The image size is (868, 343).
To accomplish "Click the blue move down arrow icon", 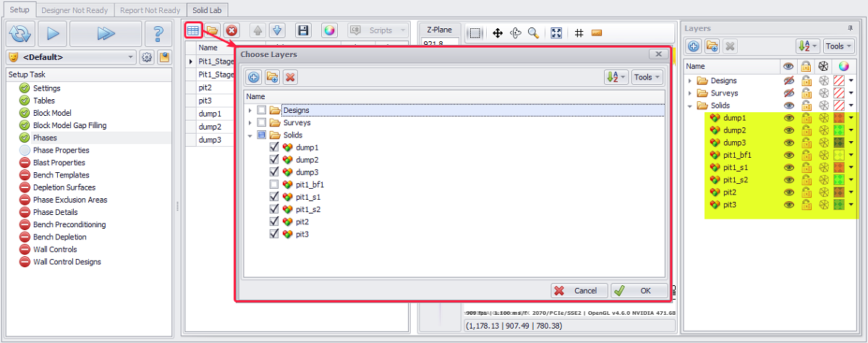I will tap(276, 30).
